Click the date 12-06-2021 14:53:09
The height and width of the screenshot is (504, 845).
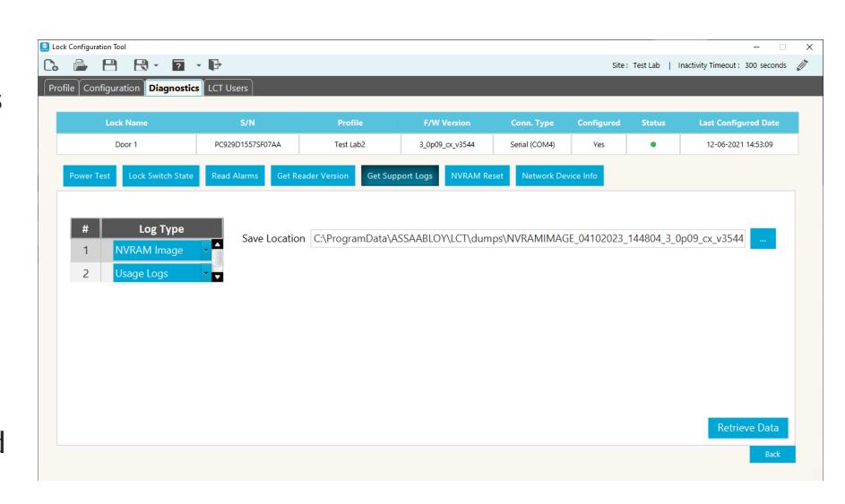[739, 144]
